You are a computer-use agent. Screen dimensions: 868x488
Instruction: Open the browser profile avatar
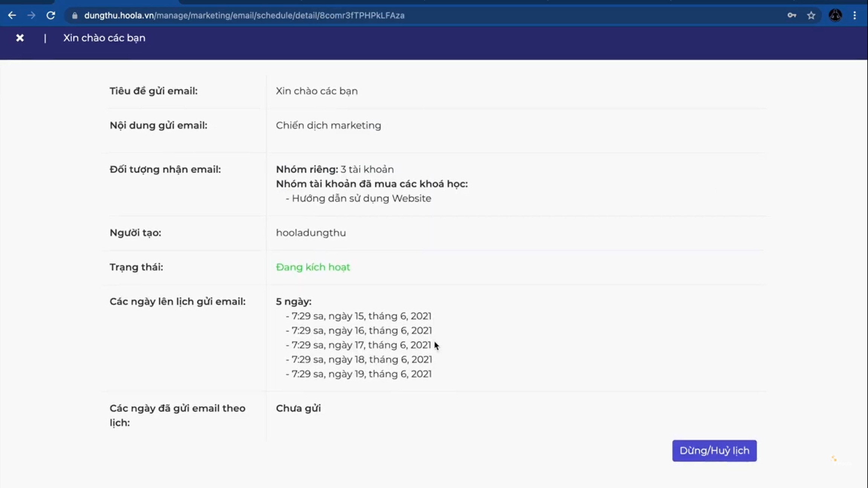835,15
